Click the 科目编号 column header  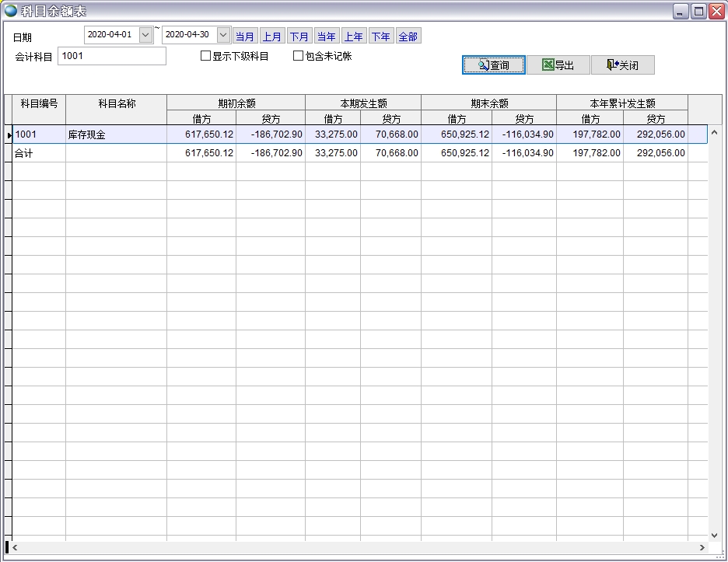[39, 103]
